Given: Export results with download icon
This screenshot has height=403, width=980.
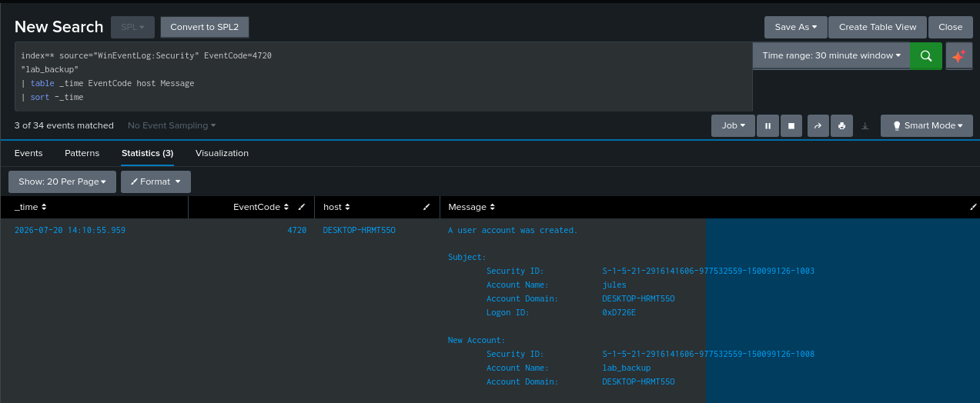Looking at the screenshot, I should tap(865, 125).
